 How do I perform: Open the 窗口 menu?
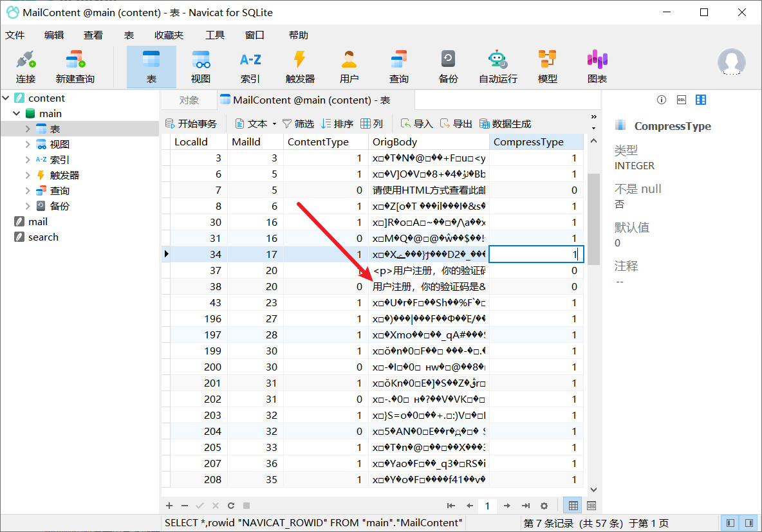255,35
